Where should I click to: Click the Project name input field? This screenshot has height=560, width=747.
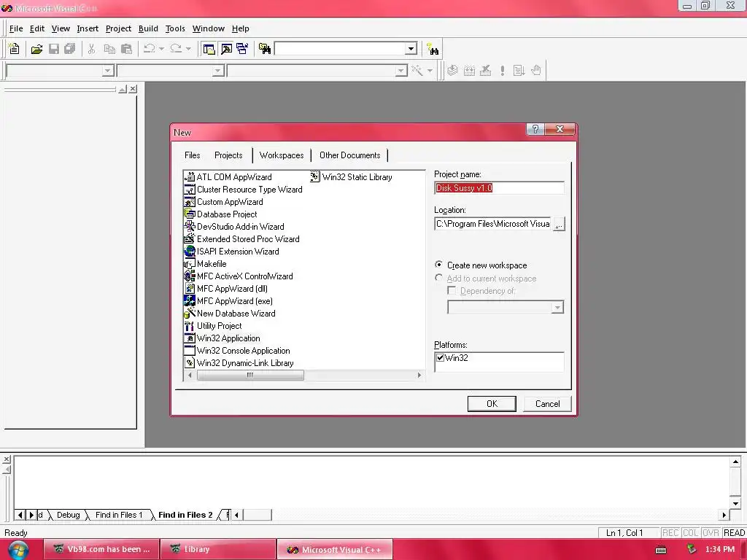click(x=499, y=188)
